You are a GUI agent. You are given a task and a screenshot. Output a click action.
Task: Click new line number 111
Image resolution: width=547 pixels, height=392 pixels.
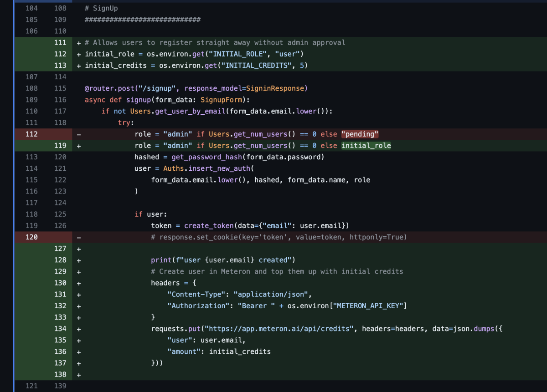[x=60, y=43]
